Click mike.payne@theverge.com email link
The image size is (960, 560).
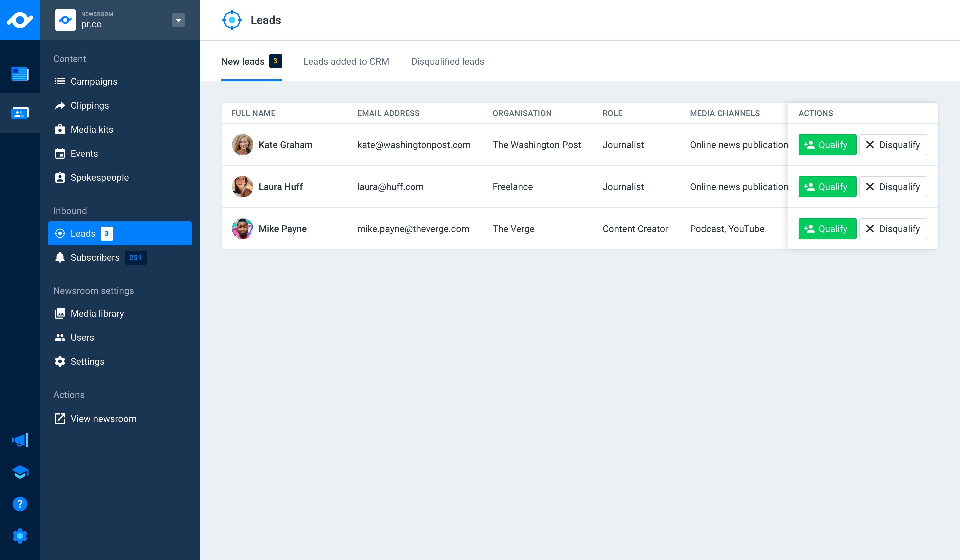[412, 228]
